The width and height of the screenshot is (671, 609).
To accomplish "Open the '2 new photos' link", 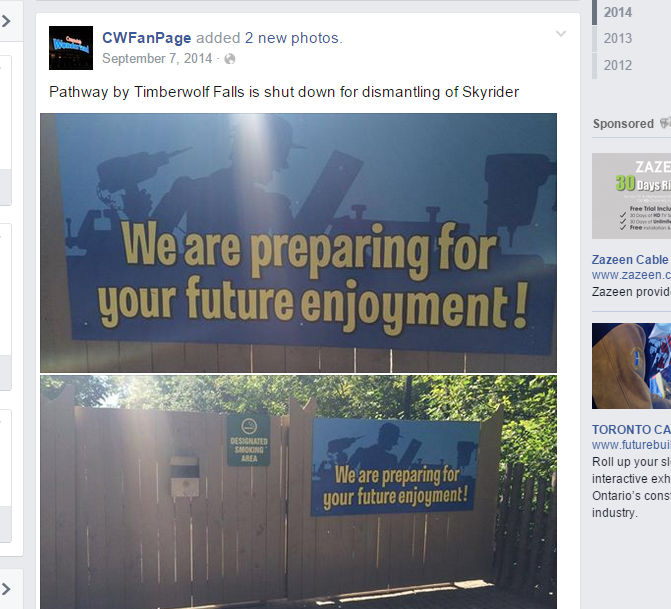I will click(292, 38).
